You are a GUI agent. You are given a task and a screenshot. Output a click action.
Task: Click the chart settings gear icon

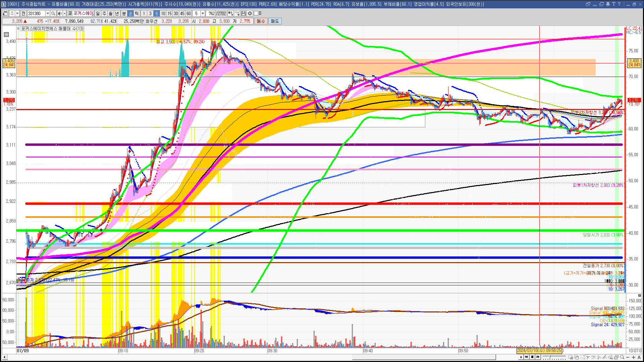(250, 13)
